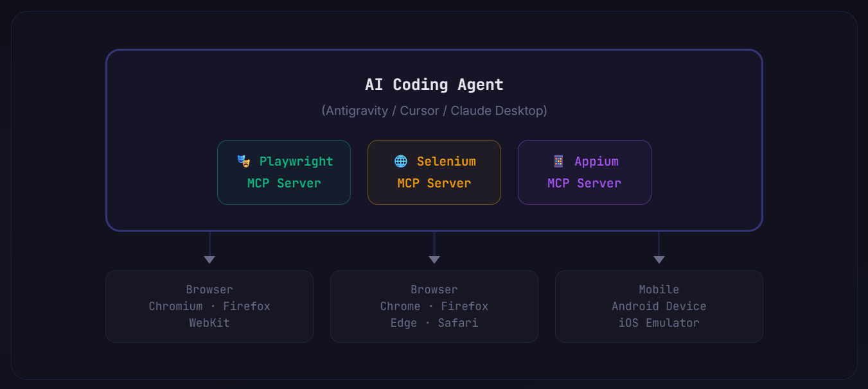Click the Playwright theater masks icon
868x389 pixels.
coord(243,161)
